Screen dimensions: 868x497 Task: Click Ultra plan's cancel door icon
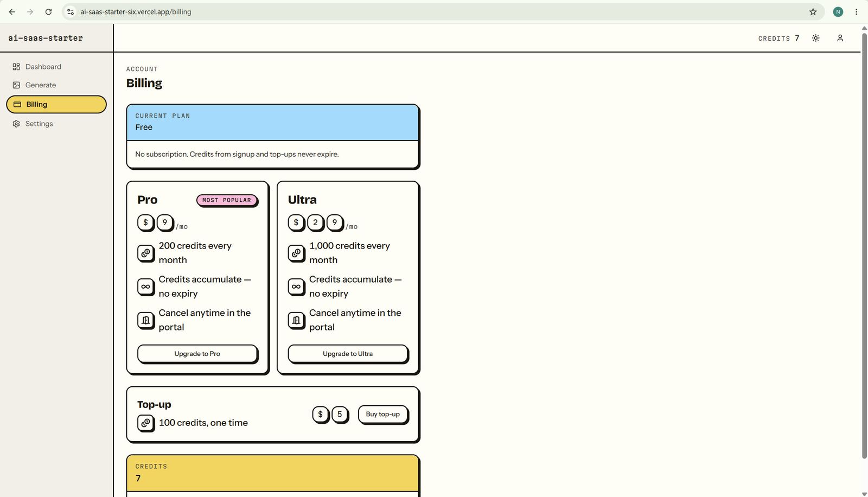(296, 320)
